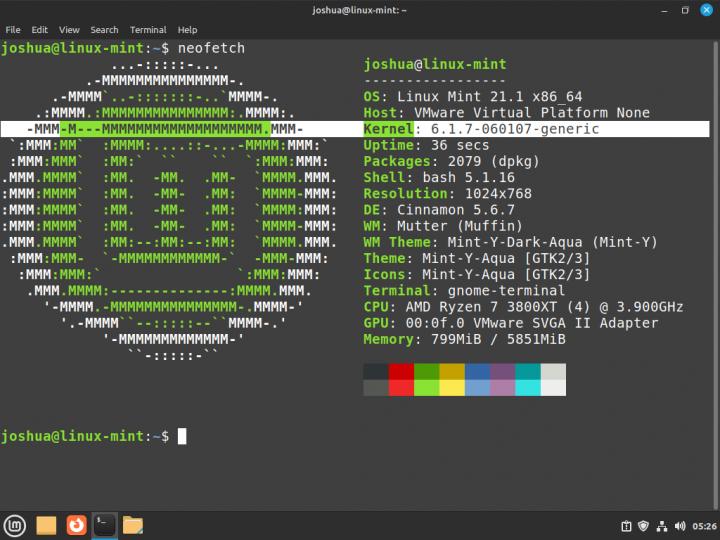Screen dimensions: 720x540
Task: Click the cursor at the bottom shell prompt
Action: 182,436
